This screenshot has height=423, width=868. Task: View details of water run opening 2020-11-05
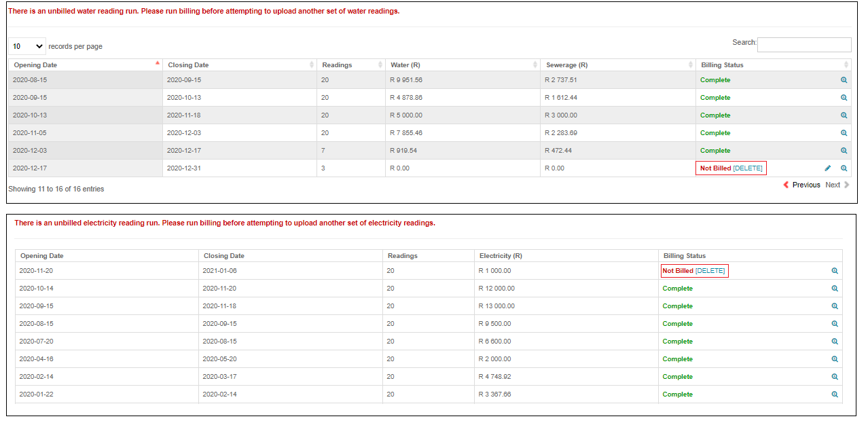pyautogui.click(x=844, y=133)
